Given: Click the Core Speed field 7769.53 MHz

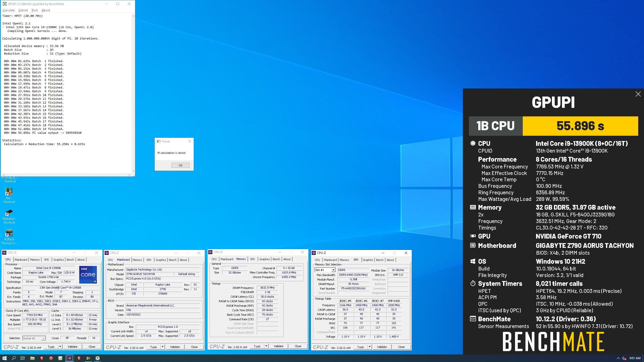Looking at the screenshot, I should pos(35,315).
